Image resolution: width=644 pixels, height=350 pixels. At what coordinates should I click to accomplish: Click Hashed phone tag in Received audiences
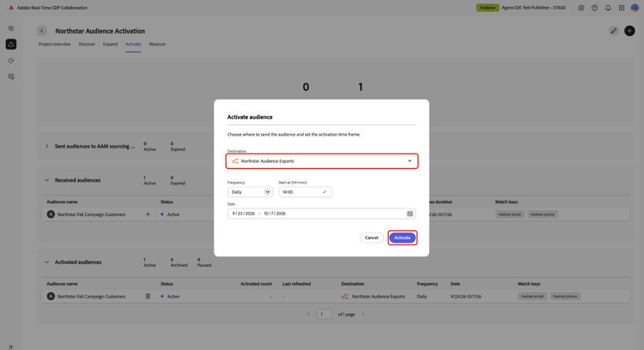coord(542,214)
